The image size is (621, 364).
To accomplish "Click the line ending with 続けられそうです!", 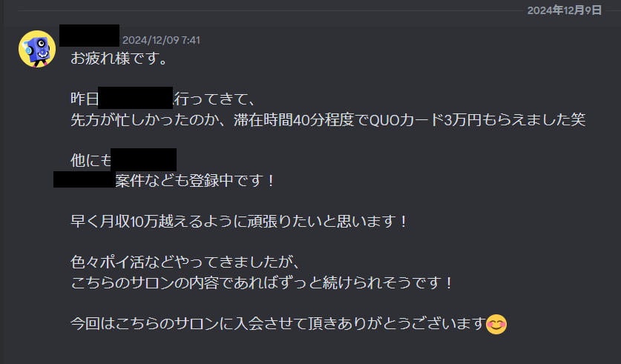I will click(x=262, y=283).
